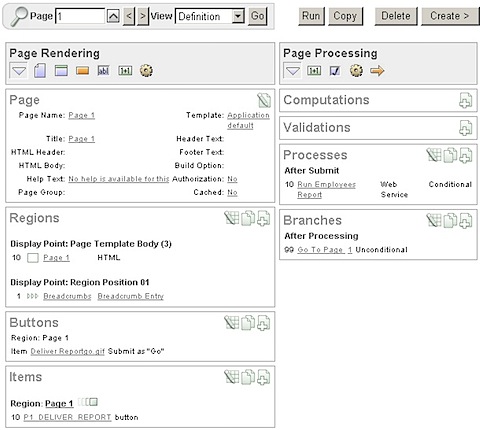Copy a region using the Regions copy icon
The image size is (480, 430).
tap(248, 218)
